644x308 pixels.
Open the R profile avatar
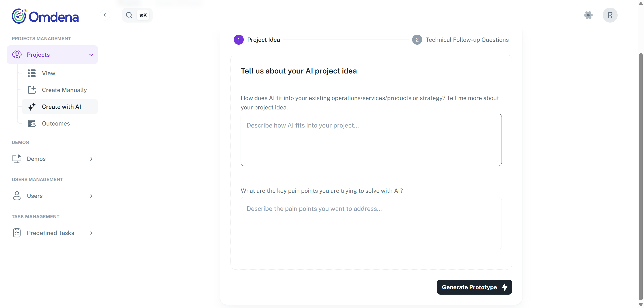(610, 15)
